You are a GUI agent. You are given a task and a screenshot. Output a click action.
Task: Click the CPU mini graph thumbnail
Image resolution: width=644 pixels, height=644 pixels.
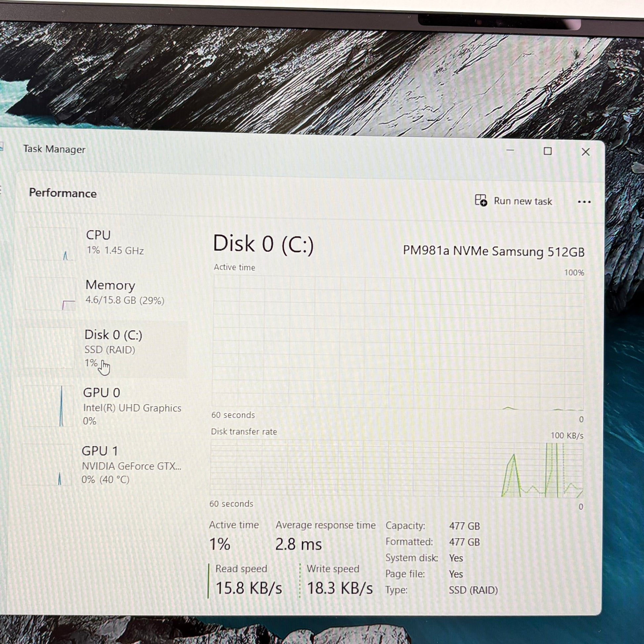(51, 244)
